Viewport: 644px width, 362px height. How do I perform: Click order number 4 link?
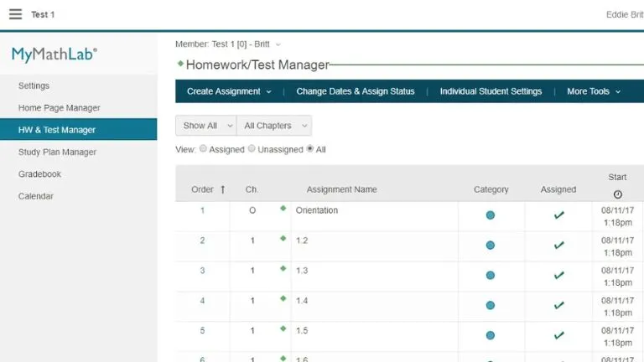coord(202,301)
